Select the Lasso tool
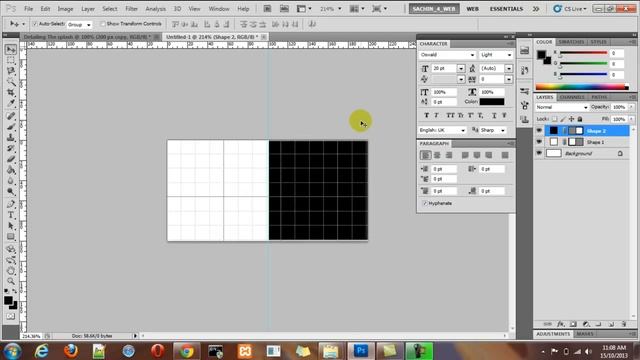 11,71
